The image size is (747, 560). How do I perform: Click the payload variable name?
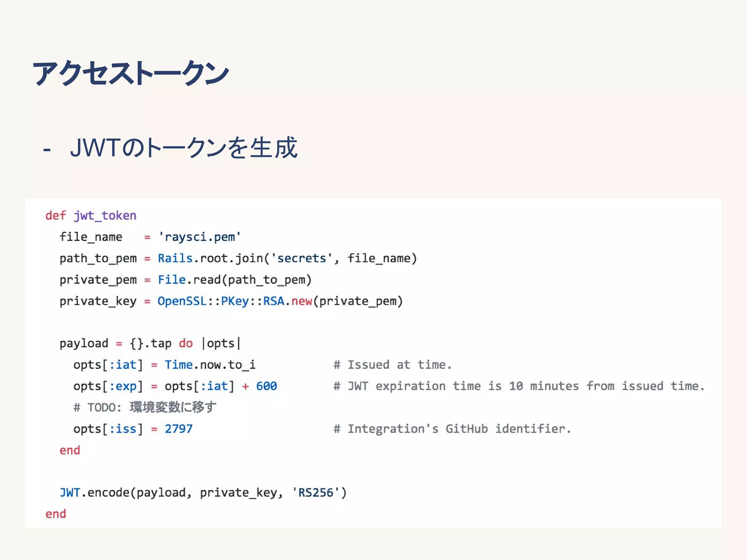[84, 343]
